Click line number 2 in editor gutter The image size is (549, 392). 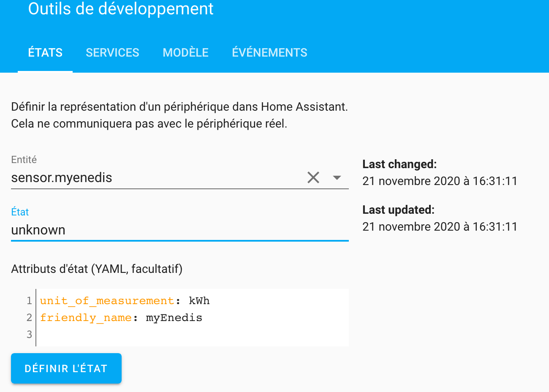point(29,318)
